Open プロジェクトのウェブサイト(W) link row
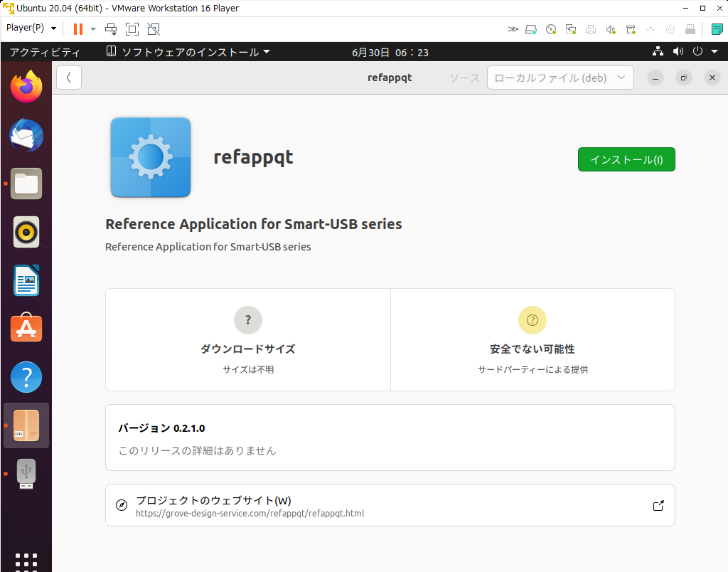Viewport: 728px width, 572px height. tap(390, 505)
